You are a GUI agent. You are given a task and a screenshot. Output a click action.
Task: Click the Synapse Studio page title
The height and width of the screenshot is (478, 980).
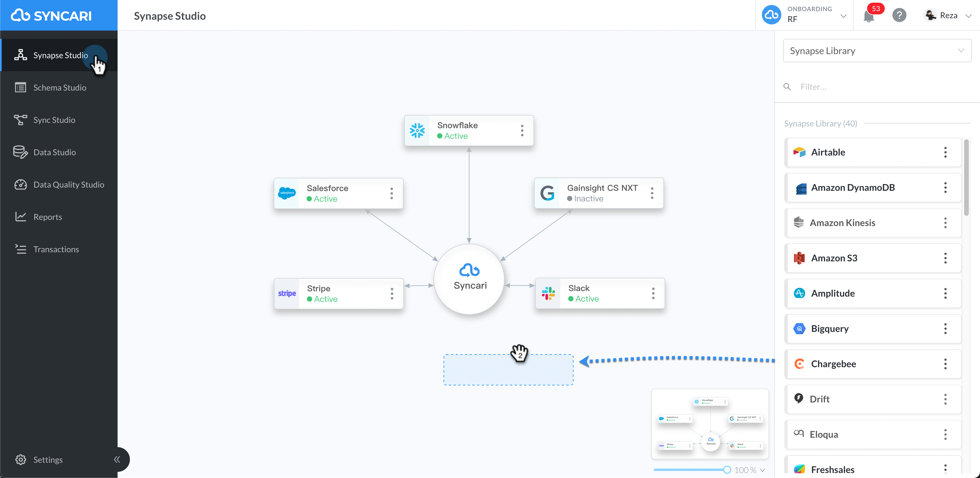[x=170, y=16]
